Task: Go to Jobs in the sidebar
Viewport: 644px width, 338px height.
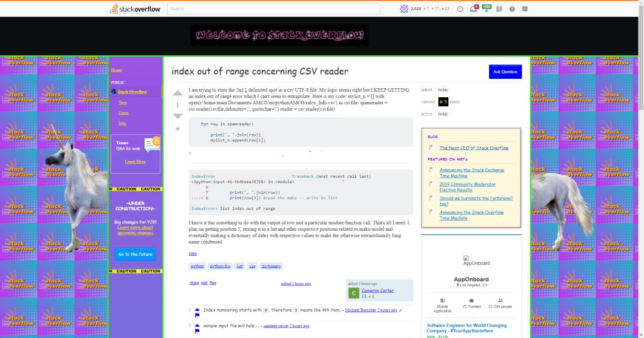Action: [x=122, y=123]
